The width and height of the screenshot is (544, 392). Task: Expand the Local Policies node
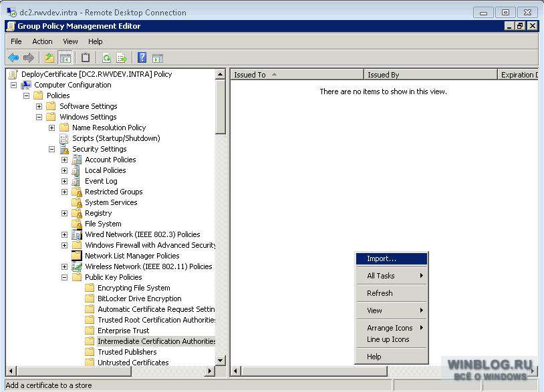point(65,170)
